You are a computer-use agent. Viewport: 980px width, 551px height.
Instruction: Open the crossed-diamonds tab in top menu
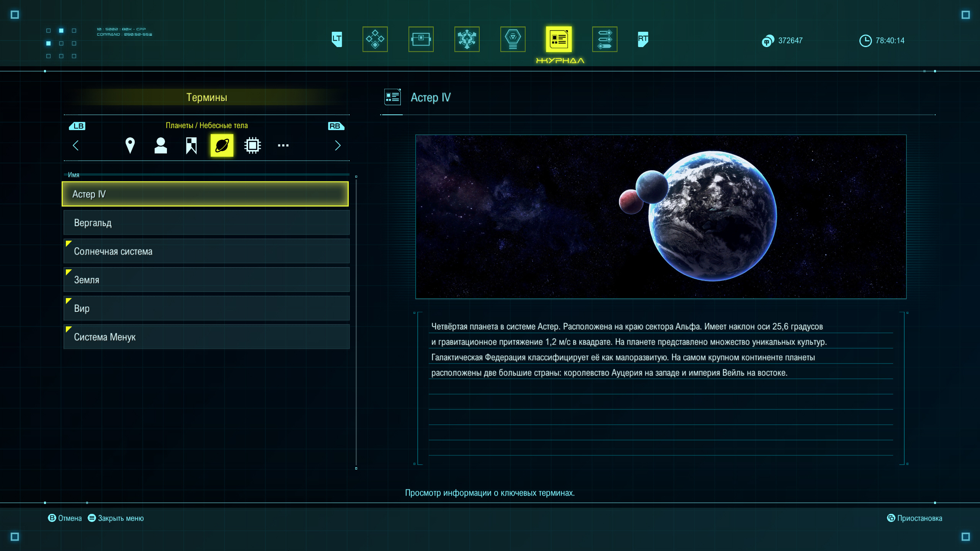(x=375, y=39)
